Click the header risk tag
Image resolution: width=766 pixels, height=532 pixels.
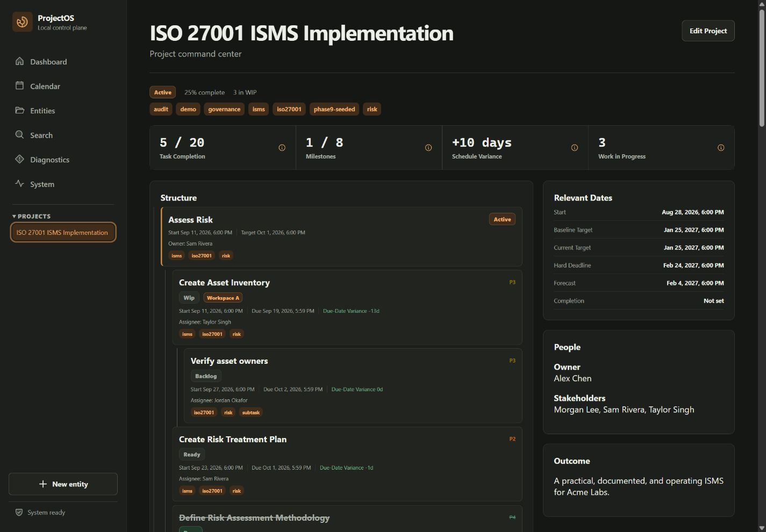tap(372, 109)
